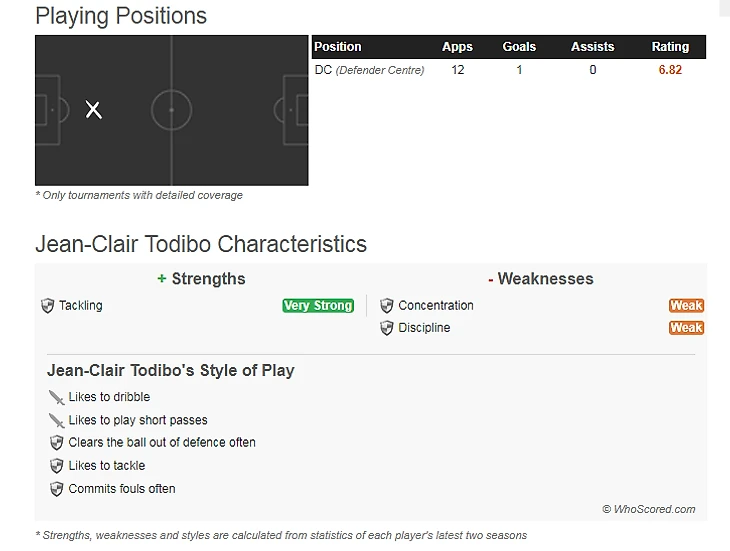Sort by the Assists column header
Viewport: 730px width, 551px height.
click(593, 47)
